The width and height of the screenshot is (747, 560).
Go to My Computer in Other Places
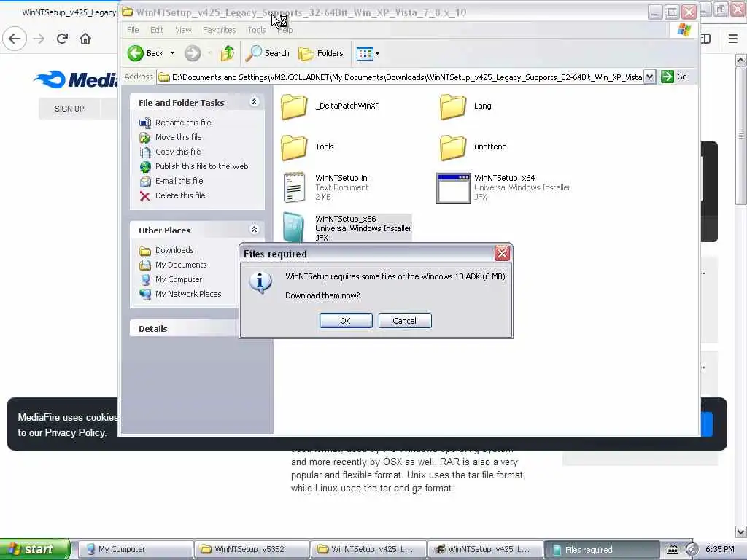[178, 279]
